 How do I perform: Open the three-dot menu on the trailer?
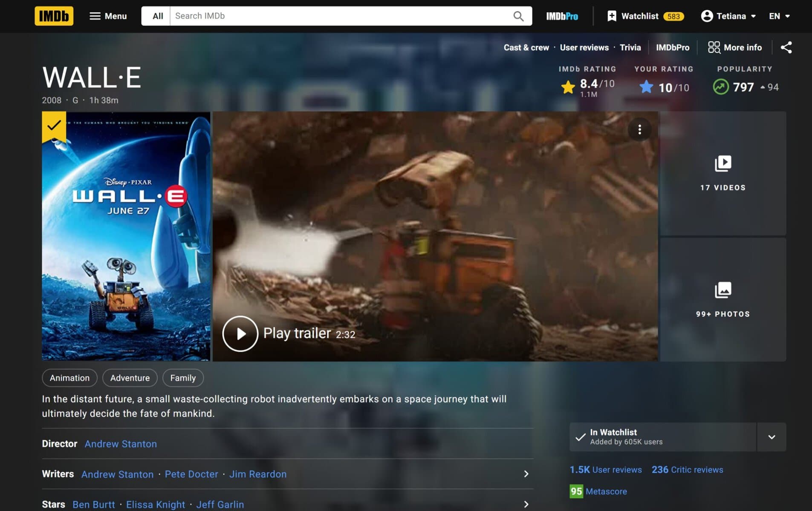(x=639, y=129)
